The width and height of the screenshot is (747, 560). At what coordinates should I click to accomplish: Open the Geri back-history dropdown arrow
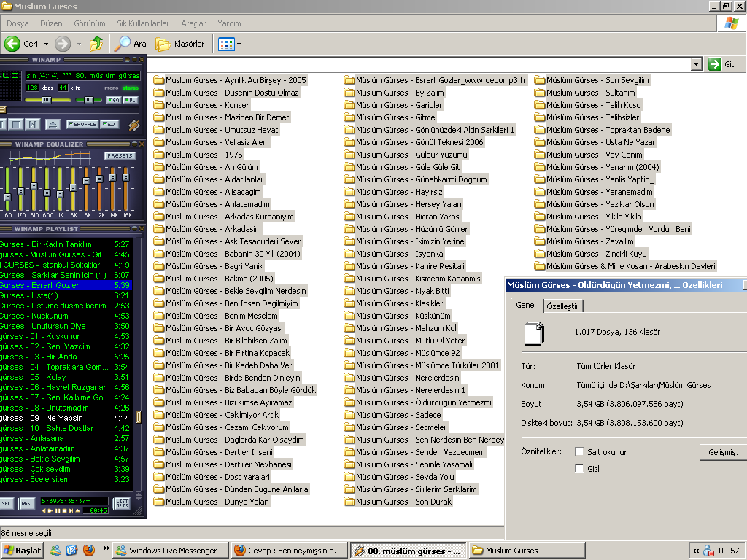pyautogui.click(x=46, y=44)
